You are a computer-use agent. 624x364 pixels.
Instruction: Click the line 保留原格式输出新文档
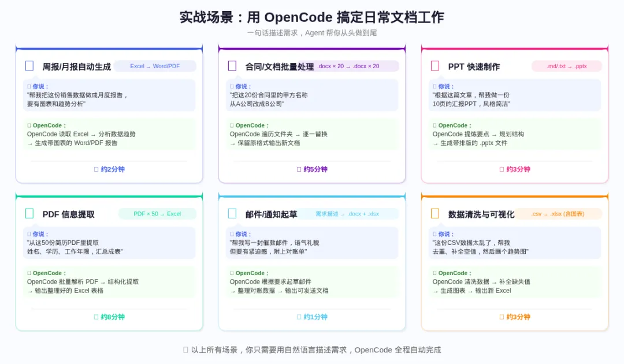pos(265,143)
